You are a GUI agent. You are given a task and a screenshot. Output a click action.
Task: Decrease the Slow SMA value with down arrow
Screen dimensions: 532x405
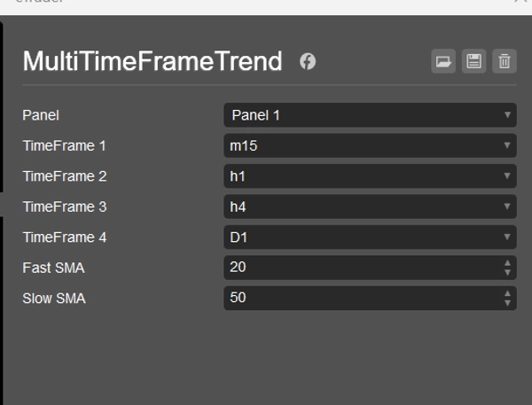tap(507, 302)
